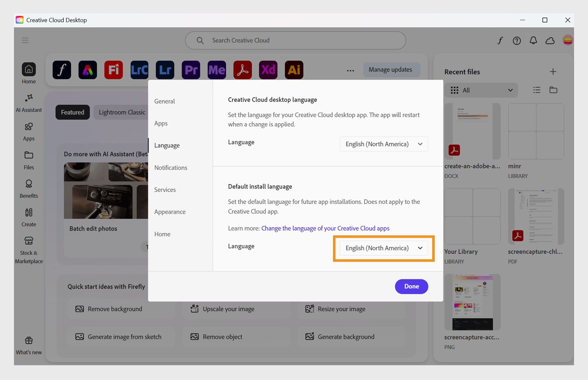Open Benefits section in sidebar
Image resolution: width=588 pixels, height=380 pixels.
[x=29, y=189]
